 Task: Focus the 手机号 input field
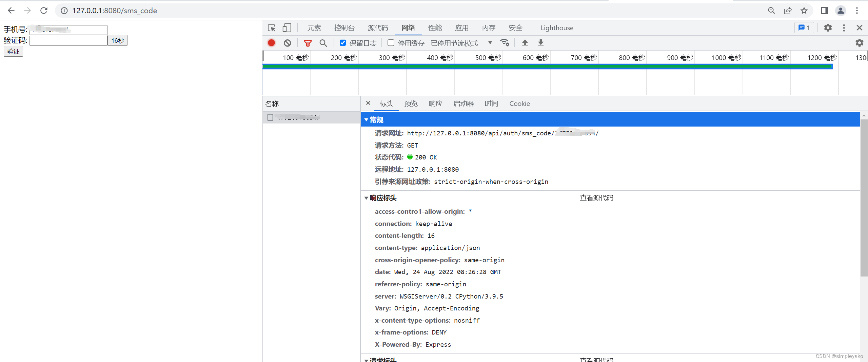coord(68,30)
